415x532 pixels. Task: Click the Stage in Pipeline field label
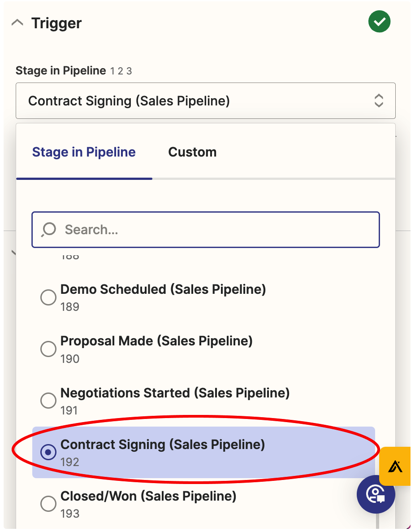[x=61, y=71]
